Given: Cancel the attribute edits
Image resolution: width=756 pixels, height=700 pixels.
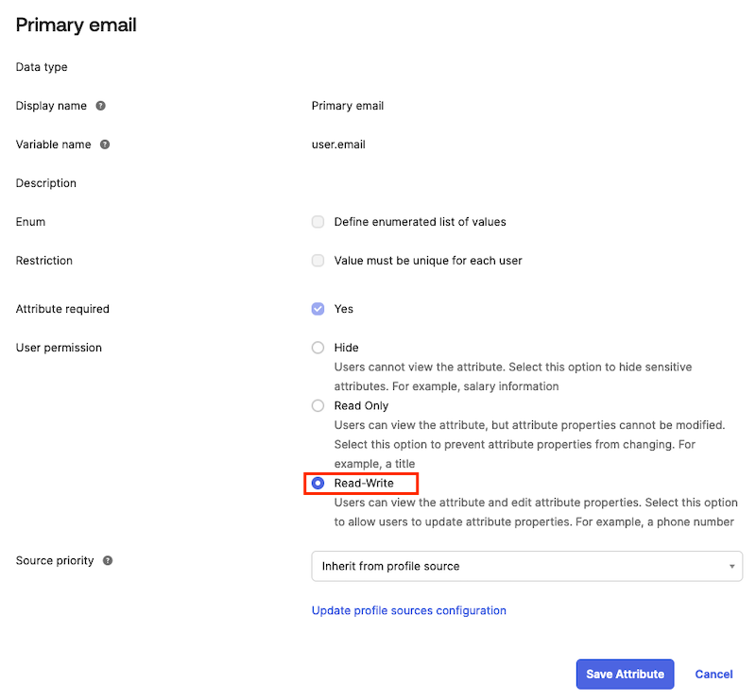Looking at the screenshot, I should (x=713, y=674).
